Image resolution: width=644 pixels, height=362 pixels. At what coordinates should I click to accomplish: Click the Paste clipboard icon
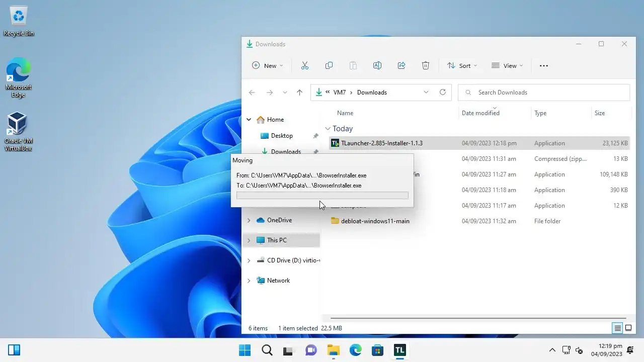353,65
